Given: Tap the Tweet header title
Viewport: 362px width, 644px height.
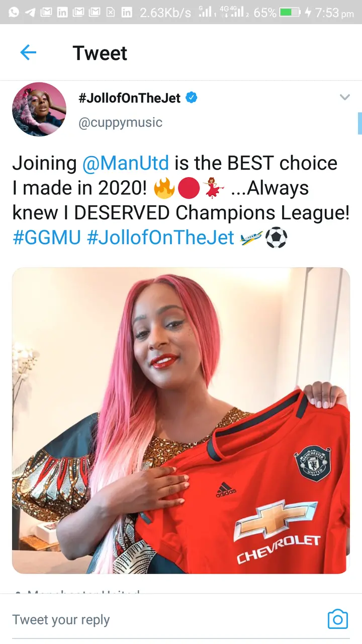Looking at the screenshot, I should tap(100, 53).
